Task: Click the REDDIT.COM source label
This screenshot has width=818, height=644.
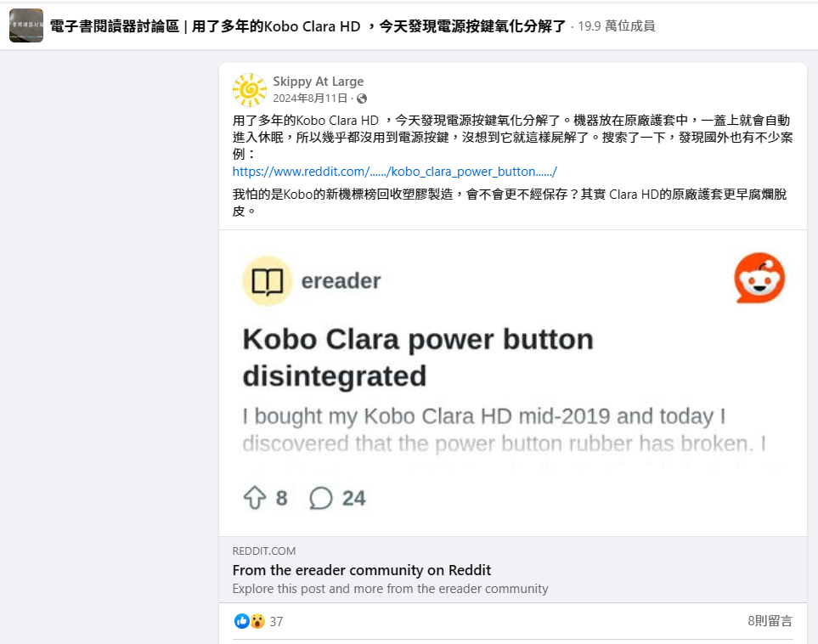Action: (264, 551)
